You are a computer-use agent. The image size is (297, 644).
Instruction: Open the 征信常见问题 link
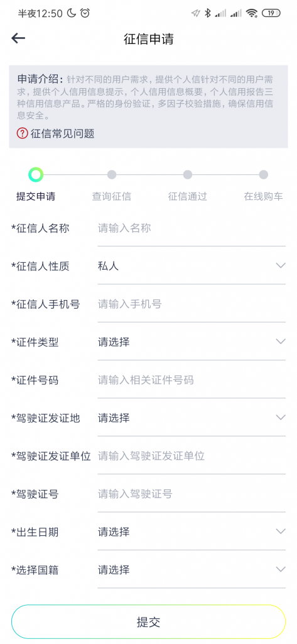point(62,133)
